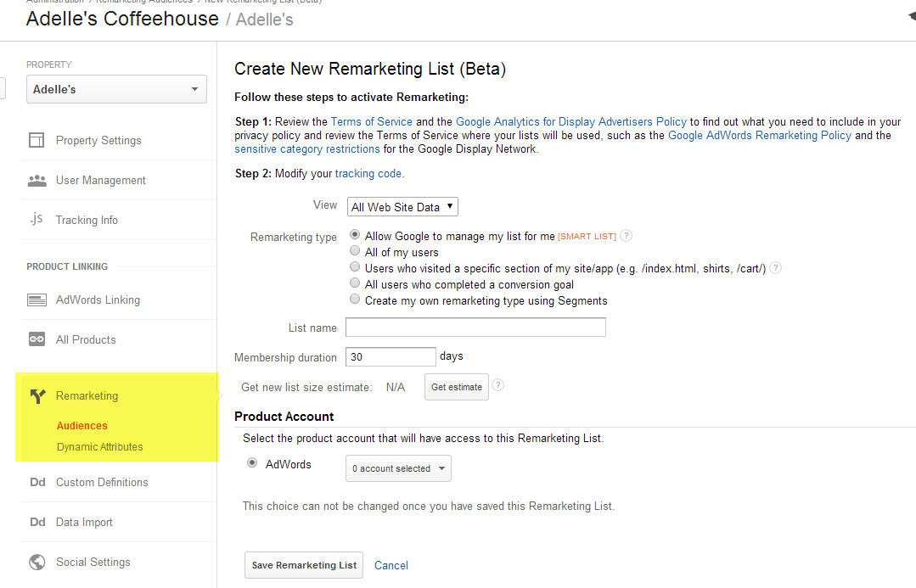Select the AdWords product account radio
Screen dimensions: 916x588
[x=252, y=463]
